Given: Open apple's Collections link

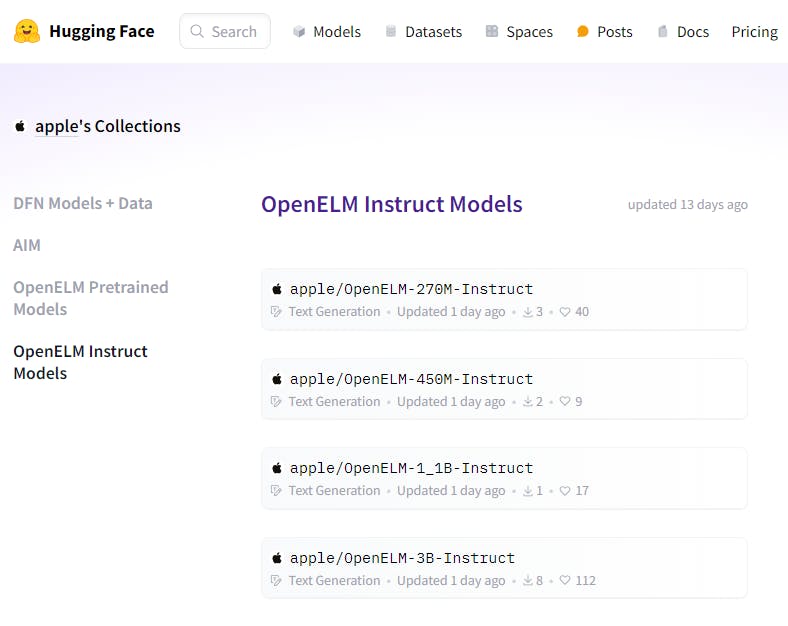Looking at the screenshot, I should click(108, 126).
